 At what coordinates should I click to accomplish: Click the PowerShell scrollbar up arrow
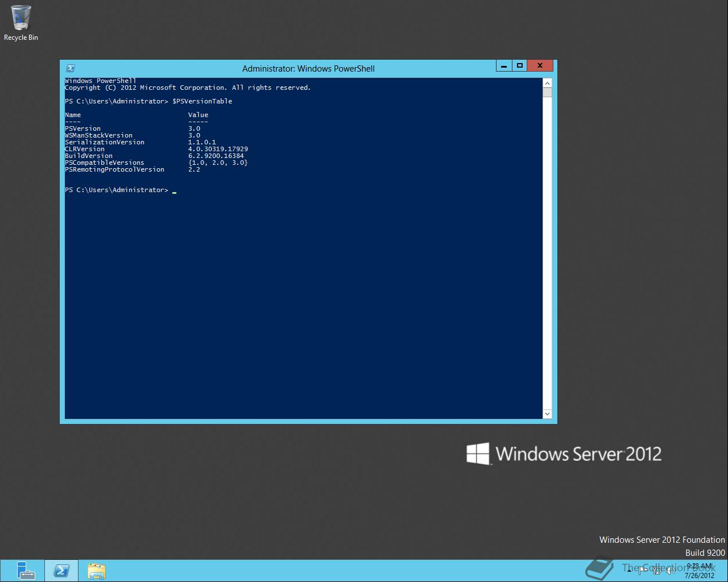547,83
